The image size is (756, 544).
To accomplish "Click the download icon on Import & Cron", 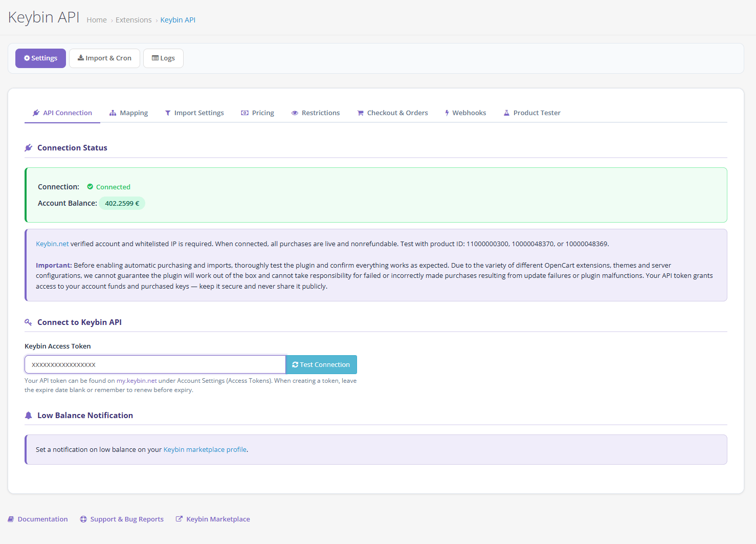I will coord(81,58).
